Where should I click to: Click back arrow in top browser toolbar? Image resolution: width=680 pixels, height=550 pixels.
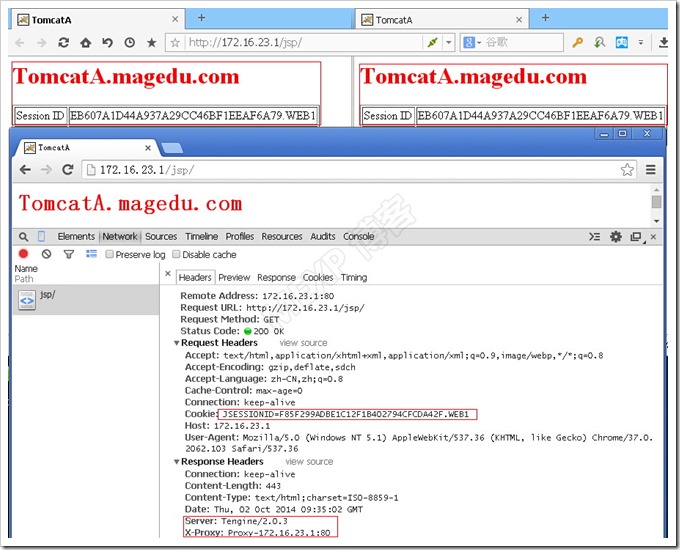tap(20, 43)
